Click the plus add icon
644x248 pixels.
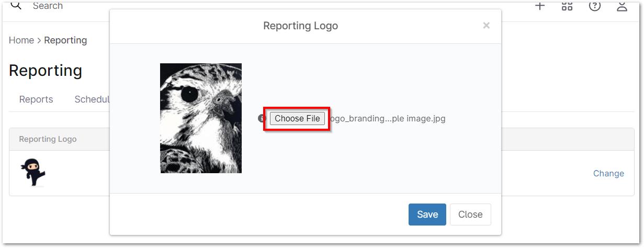540,6
